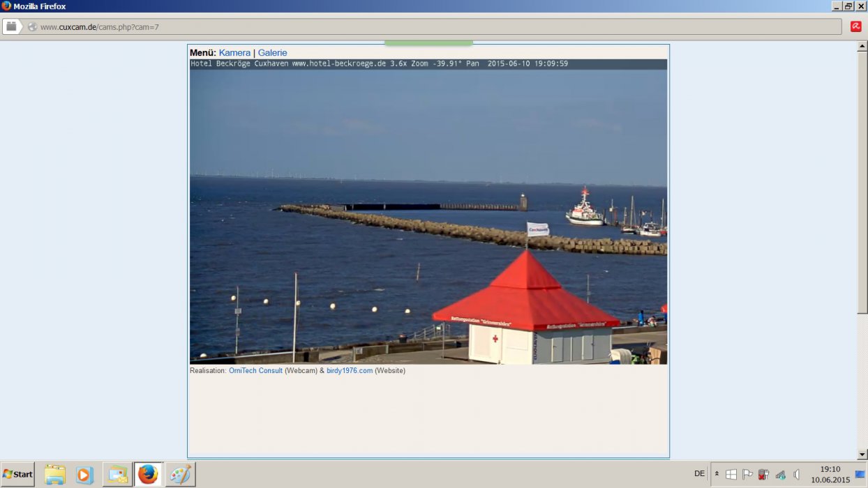868x488 pixels.
Task: Open the volume speaker tray icon
Action: [796, 474]
